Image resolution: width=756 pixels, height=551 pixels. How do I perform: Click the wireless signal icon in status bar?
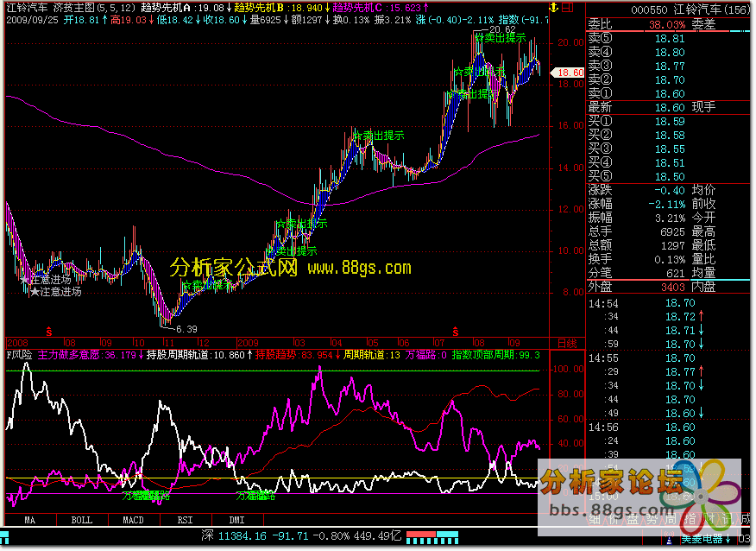click(669, 539)
